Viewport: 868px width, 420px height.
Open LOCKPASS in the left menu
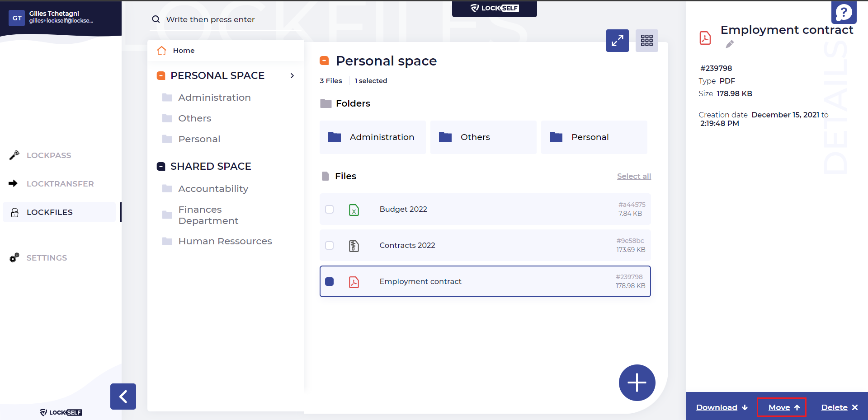pyautogui.click(x=49, y=155)
